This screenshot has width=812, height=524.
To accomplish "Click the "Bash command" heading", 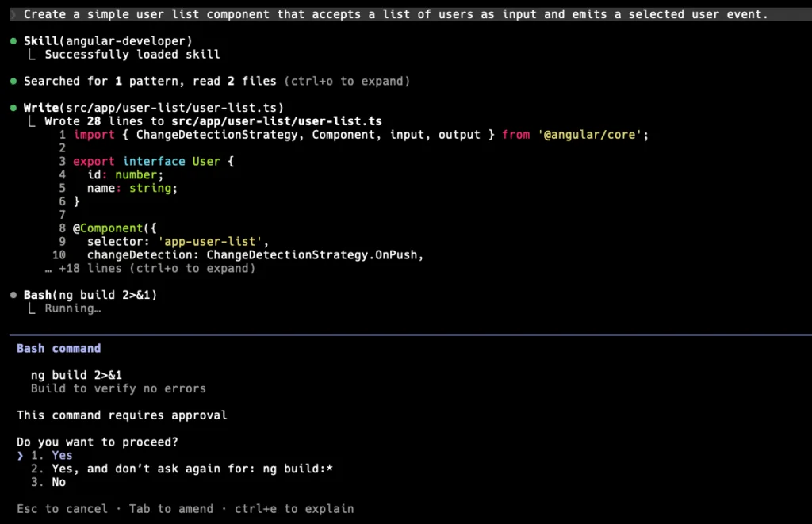I will click(59, 349).
